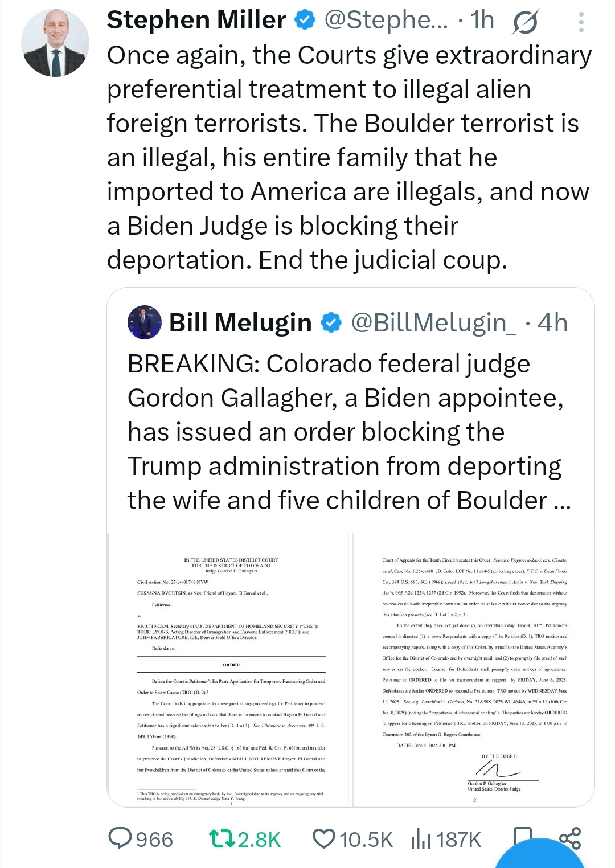Click Stephen Miller's blue verified badge
The image size is (615, 868).
305,21
